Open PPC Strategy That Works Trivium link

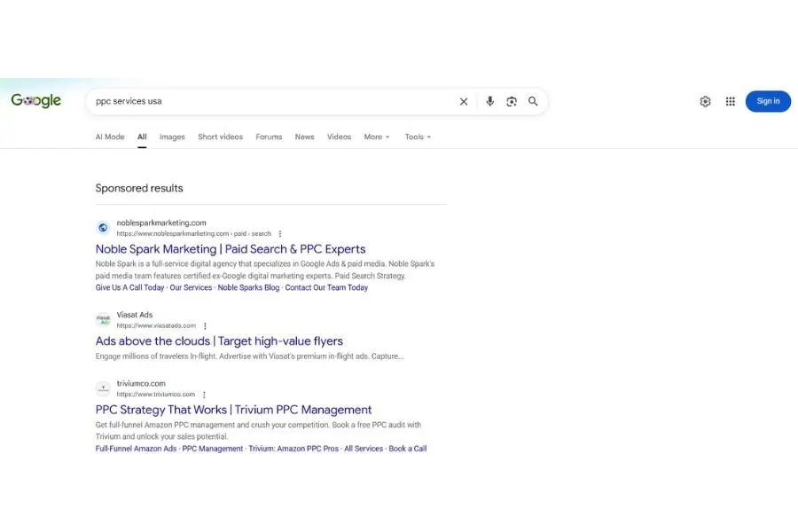(x=233, y=410)
